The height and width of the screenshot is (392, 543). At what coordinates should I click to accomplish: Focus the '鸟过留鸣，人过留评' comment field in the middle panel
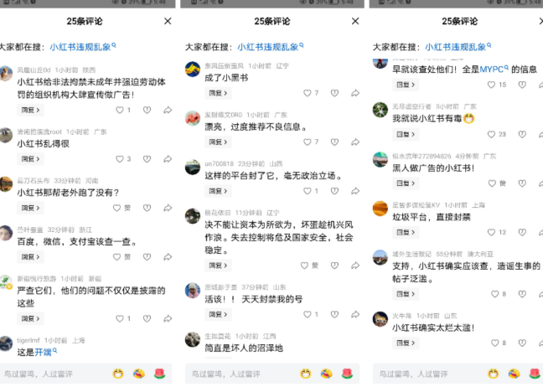point(242,374)
